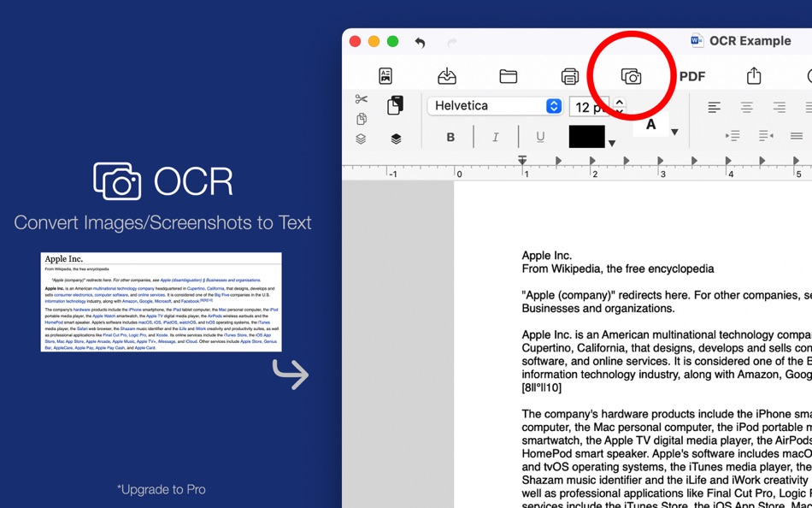The image size is (812, 508).
Task: Increase paragraph indent
Action: click(733, 136)
